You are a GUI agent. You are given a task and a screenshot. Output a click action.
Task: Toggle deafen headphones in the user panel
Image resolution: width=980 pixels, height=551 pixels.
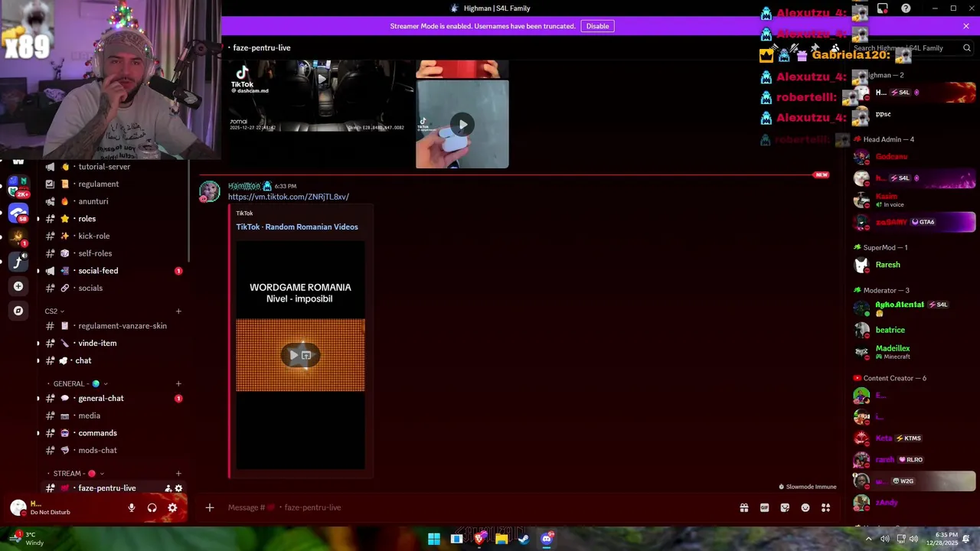(x=152, y=507)
